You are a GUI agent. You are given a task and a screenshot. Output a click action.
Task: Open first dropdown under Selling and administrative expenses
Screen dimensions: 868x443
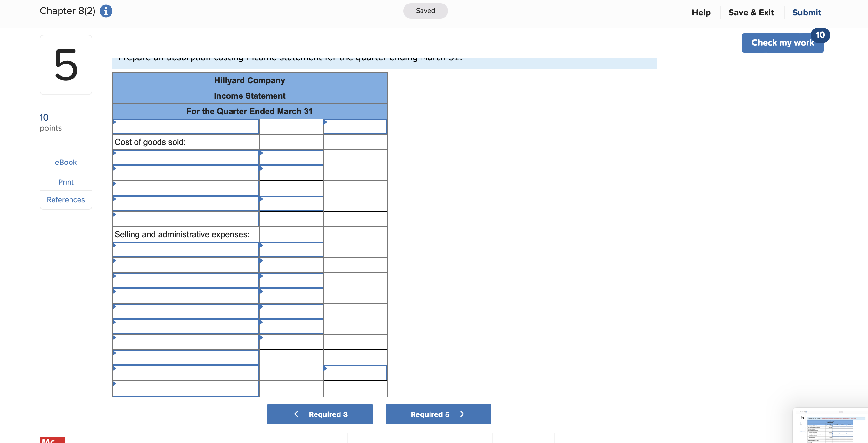186,250
